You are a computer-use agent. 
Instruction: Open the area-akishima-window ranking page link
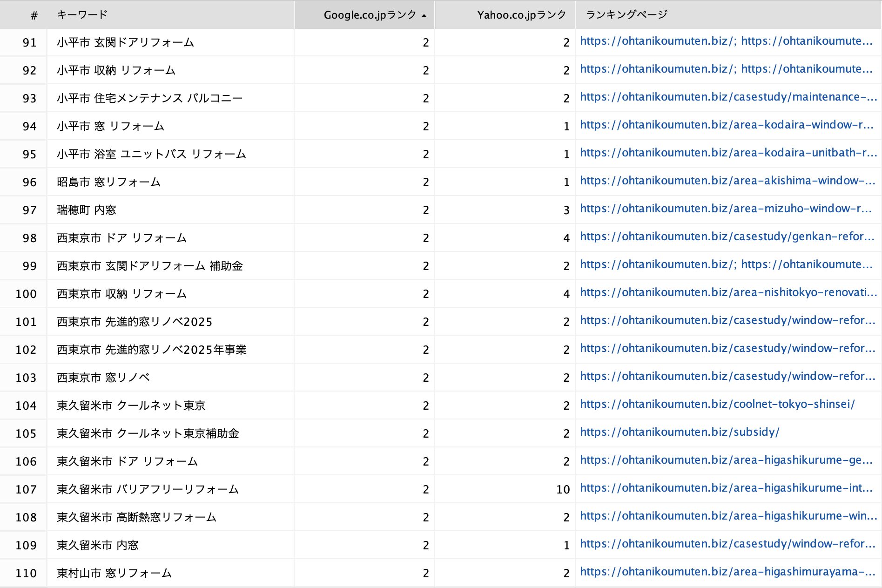coord(727,181)
